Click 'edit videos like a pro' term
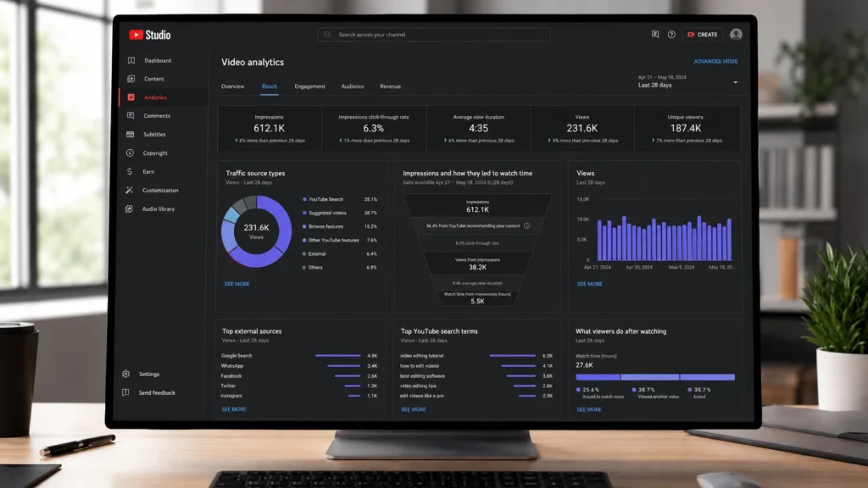Viewport: 868px width, 488px height. [422, 396]
